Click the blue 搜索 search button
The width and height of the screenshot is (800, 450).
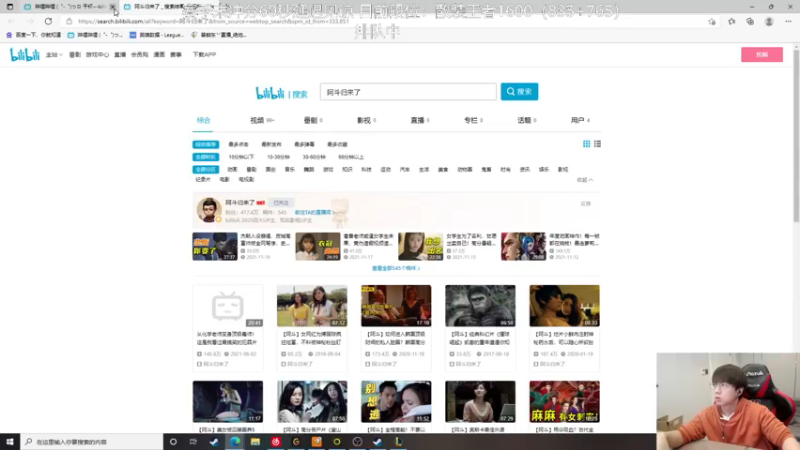point(519,92)
